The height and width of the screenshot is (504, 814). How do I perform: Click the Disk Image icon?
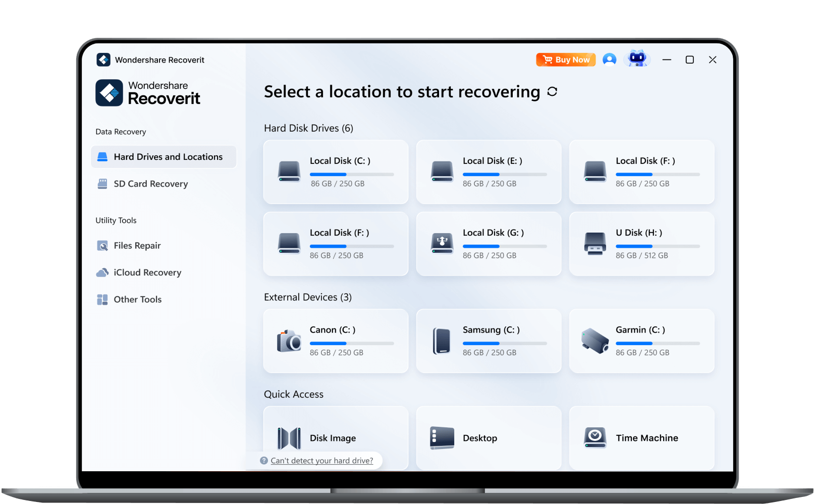point(289,438)
